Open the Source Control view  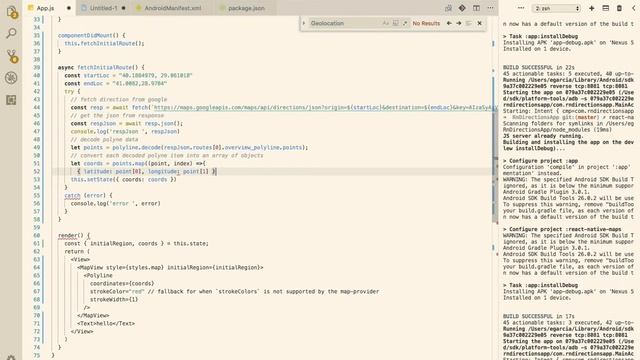11,56
